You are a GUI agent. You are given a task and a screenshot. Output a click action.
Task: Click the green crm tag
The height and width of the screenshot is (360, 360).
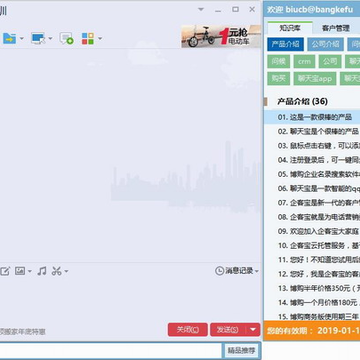(x=304, y=61)
